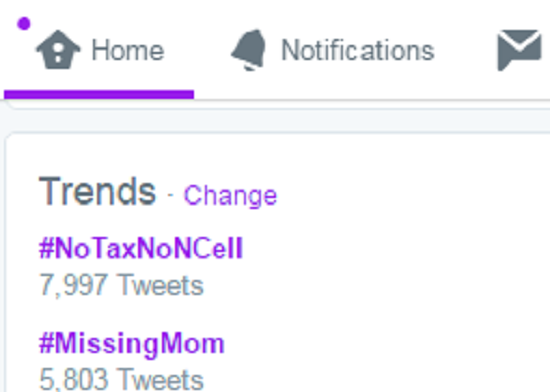550x392 pixels.
Task: Click gray strip between navbar and Trends card
Action: (x=275, y=121)
